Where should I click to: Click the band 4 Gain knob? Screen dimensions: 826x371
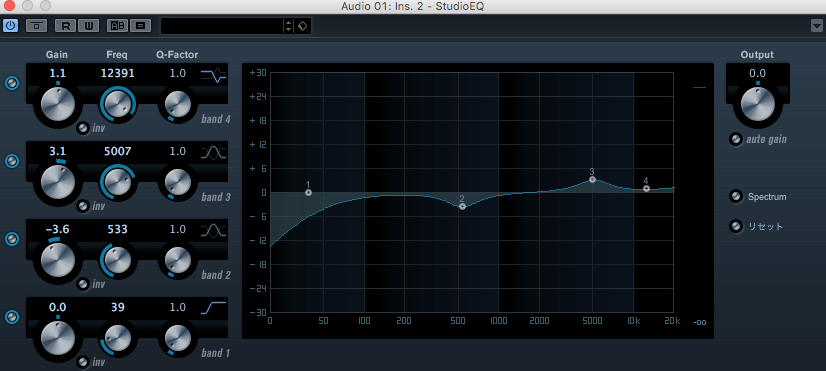[58, 103]
